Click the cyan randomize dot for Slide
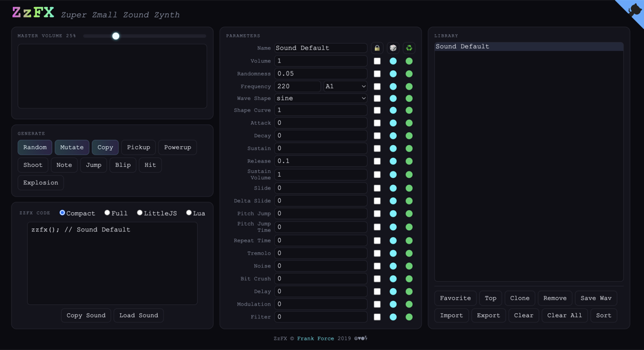The height and width of the screenshot is (350, 644). point(393,188)
